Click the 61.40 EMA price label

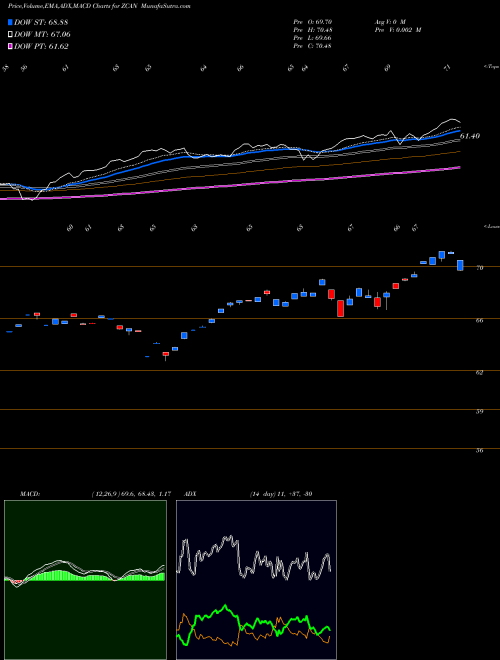(470, 136)
